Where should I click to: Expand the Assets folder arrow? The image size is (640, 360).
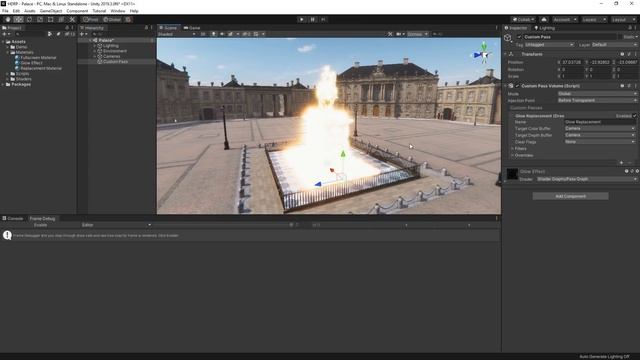click(x=3, y=42)
